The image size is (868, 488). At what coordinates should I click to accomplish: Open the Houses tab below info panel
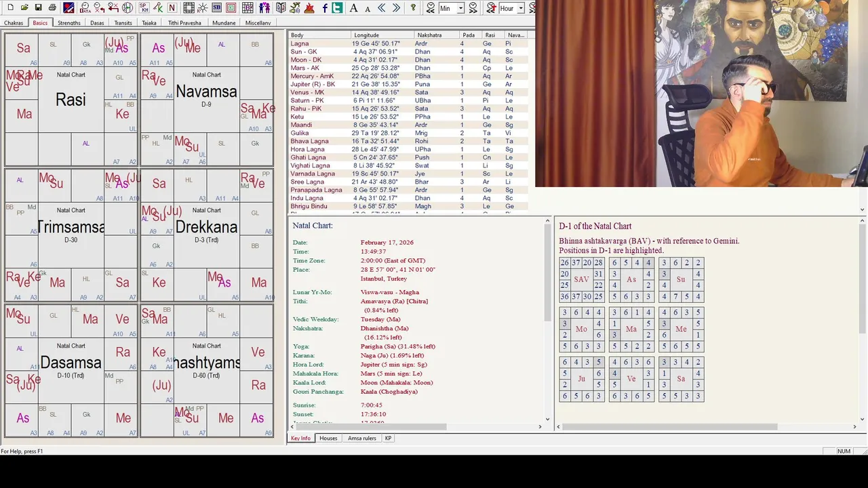328,439
